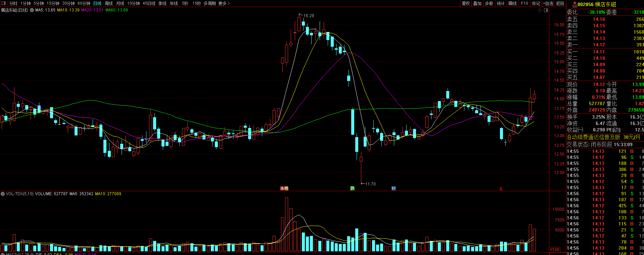644x255 pixels.
Task: Open F10 company information
Action: coord(524,3)
